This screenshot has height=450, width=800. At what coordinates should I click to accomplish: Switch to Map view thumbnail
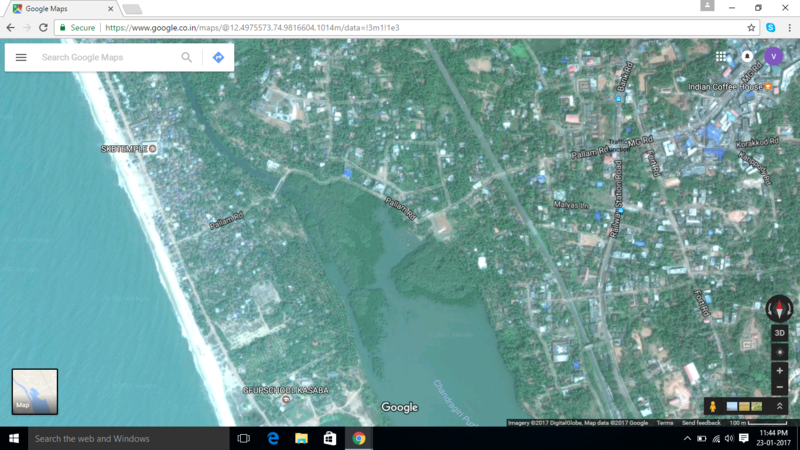point(35,391)
